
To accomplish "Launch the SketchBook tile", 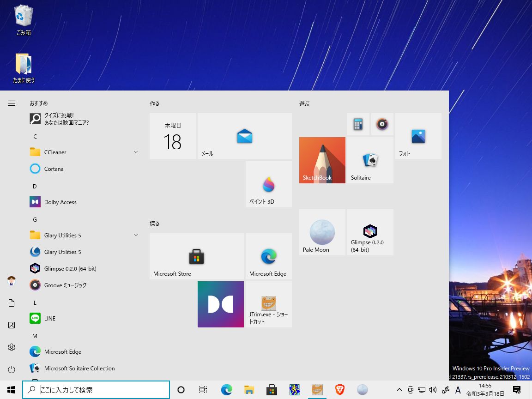I will pyautogui.click(x=322, y=160).
